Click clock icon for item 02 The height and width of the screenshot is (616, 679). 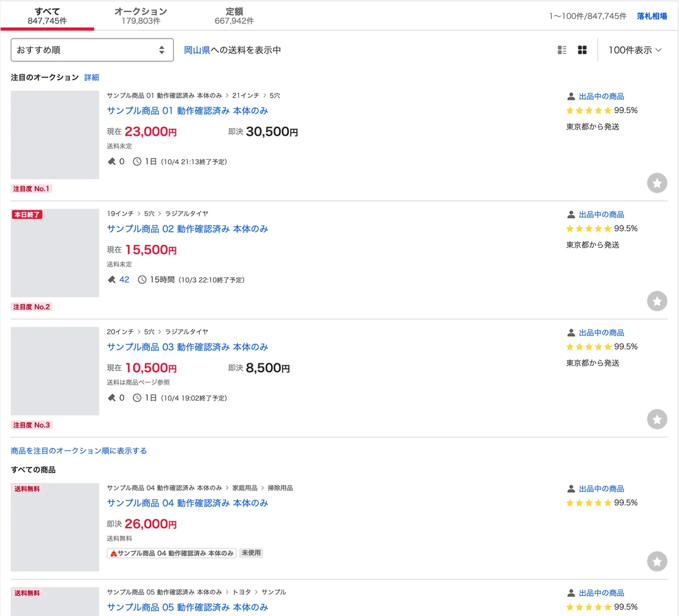coord(142,280)
